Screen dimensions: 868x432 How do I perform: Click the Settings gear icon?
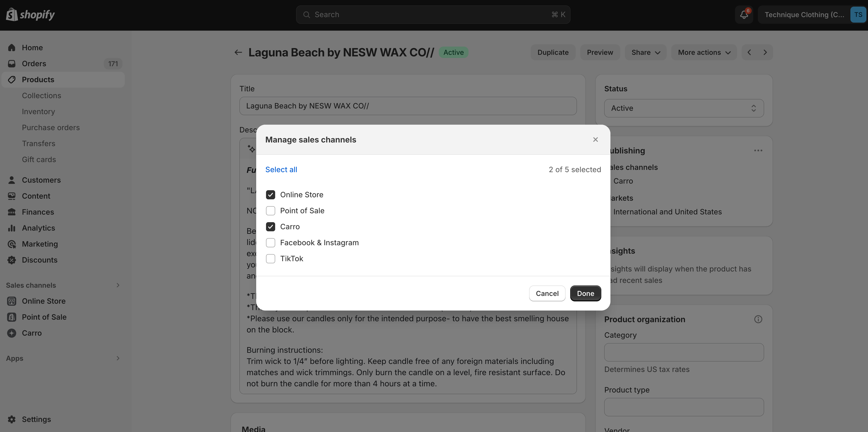click(12, 419)
